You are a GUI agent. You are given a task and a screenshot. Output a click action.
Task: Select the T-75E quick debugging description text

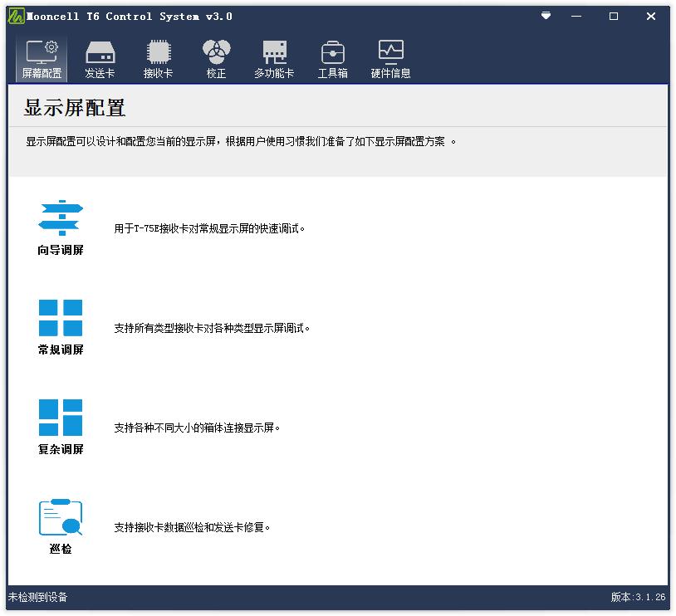coord(209,228)
